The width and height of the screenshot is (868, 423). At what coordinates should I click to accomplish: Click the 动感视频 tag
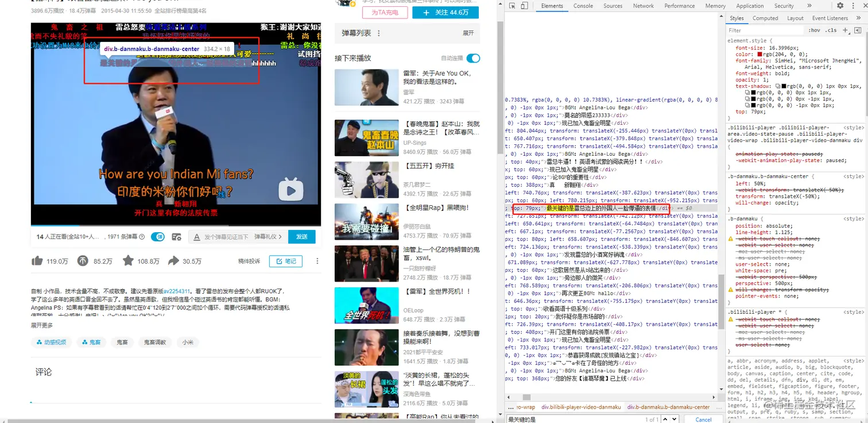coord(51,342)
